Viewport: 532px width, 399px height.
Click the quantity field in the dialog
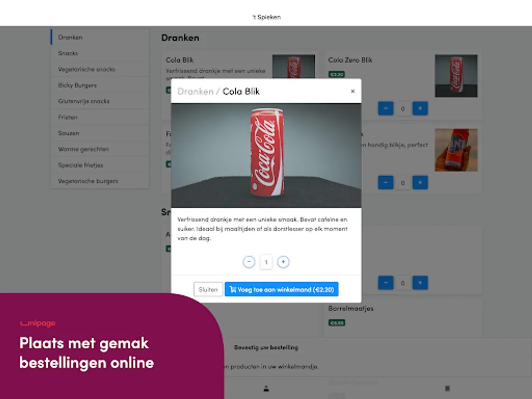(266, 262)
